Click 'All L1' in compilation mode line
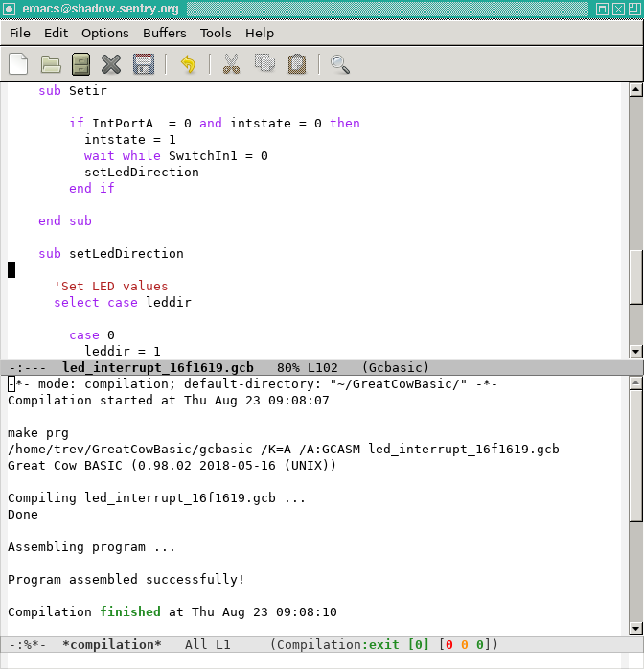Image resolution: width=644 pixels, height=669 pixels. [x=208, y=644]
